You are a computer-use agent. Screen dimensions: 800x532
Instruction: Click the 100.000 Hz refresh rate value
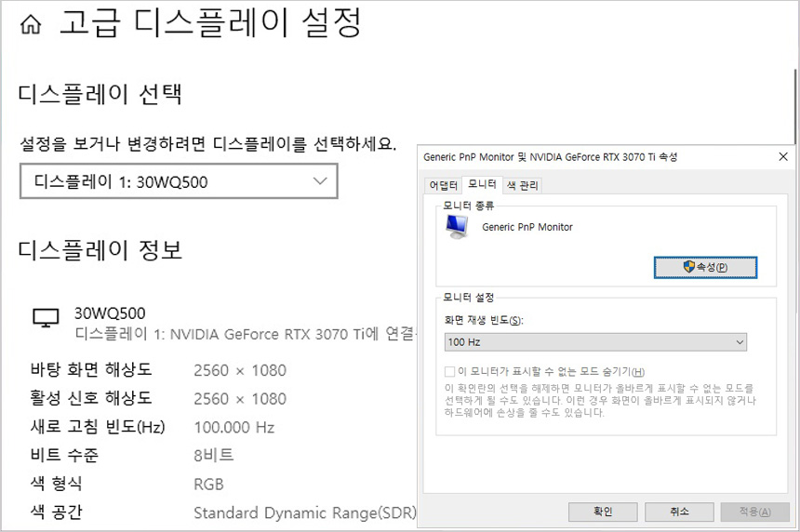[x=234, y=428]
